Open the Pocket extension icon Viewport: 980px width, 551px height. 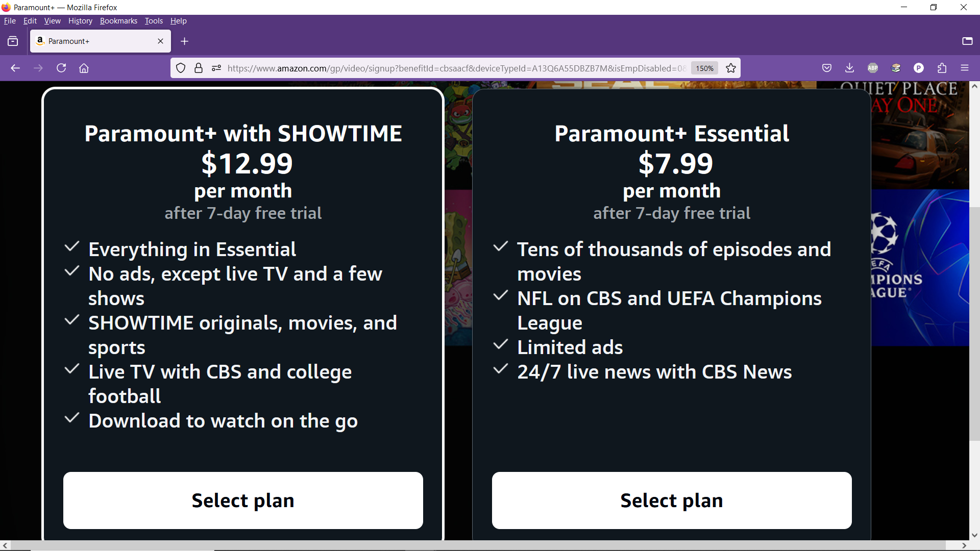[827, 68]
